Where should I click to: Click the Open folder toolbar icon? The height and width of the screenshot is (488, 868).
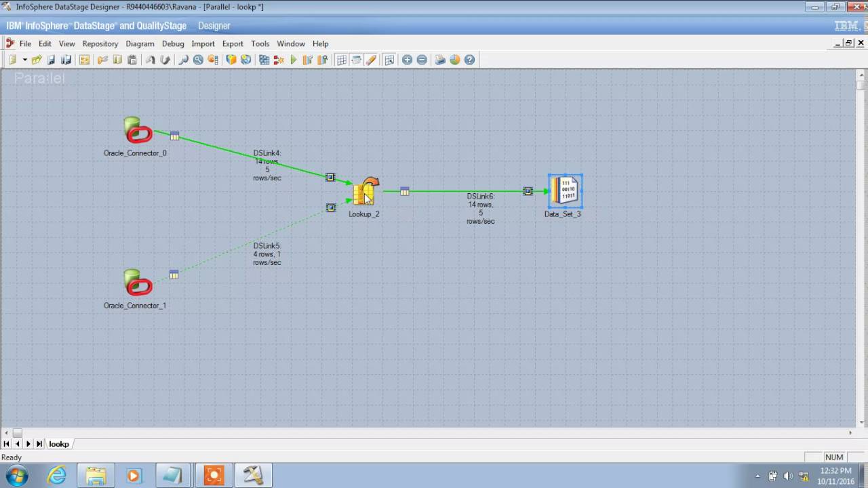pos(37,60)
